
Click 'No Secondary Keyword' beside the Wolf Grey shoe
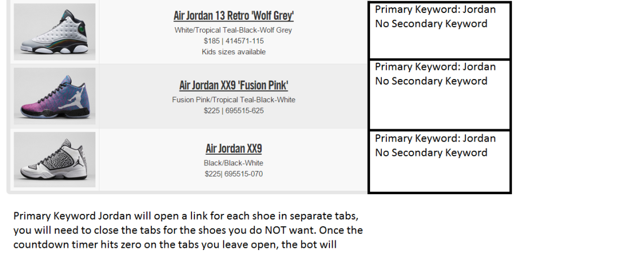(x=431, y=24)
